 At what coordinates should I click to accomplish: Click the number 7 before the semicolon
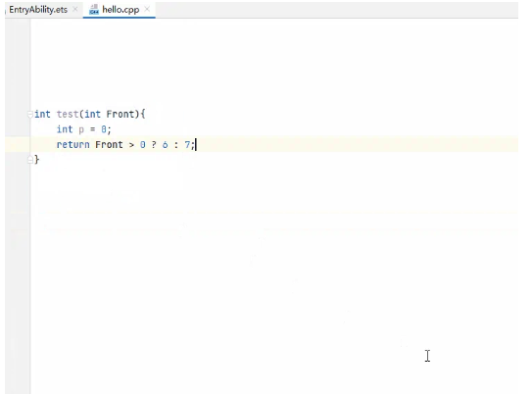click(x=187, y=145)
